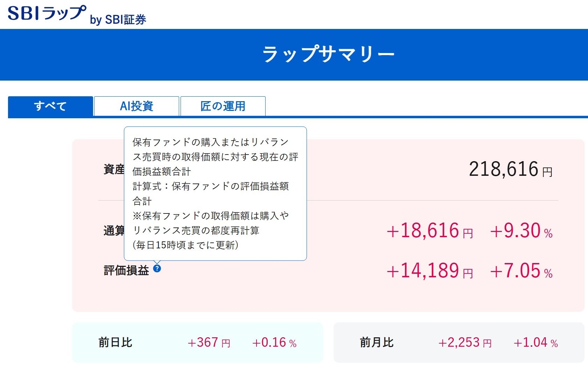Screen dimensions: 588x368
Task: Click the +1.04% month-over-month percentage
Action: [536, 343]
